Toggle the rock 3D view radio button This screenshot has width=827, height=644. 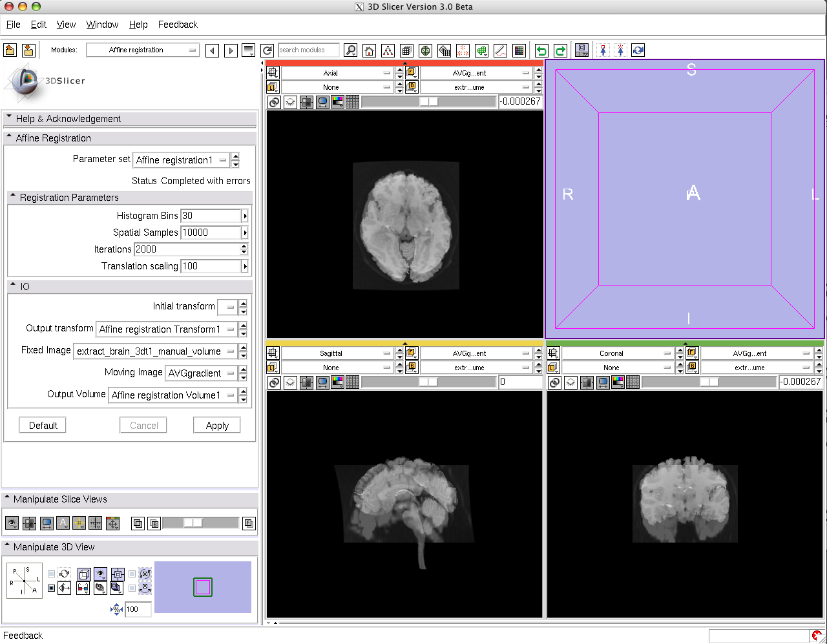52,588
